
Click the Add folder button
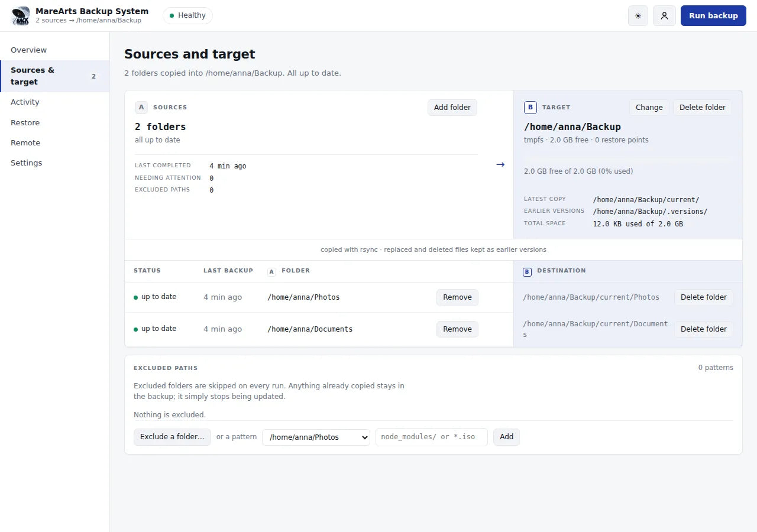pos(452,108)
